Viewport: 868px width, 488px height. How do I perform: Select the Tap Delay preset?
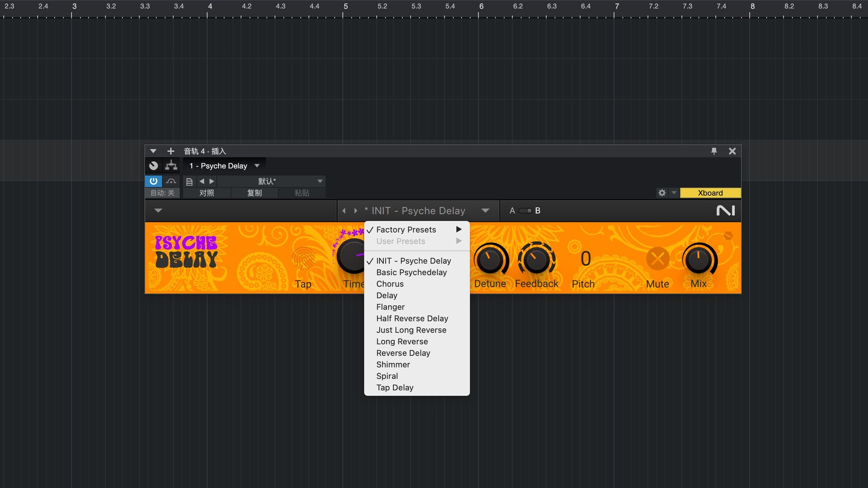tap(417, 388)
